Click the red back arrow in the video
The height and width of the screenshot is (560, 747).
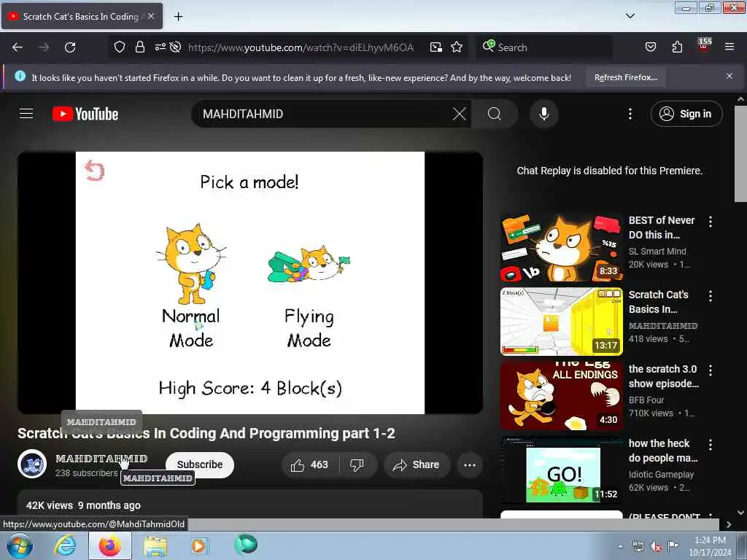pos(94,171)
